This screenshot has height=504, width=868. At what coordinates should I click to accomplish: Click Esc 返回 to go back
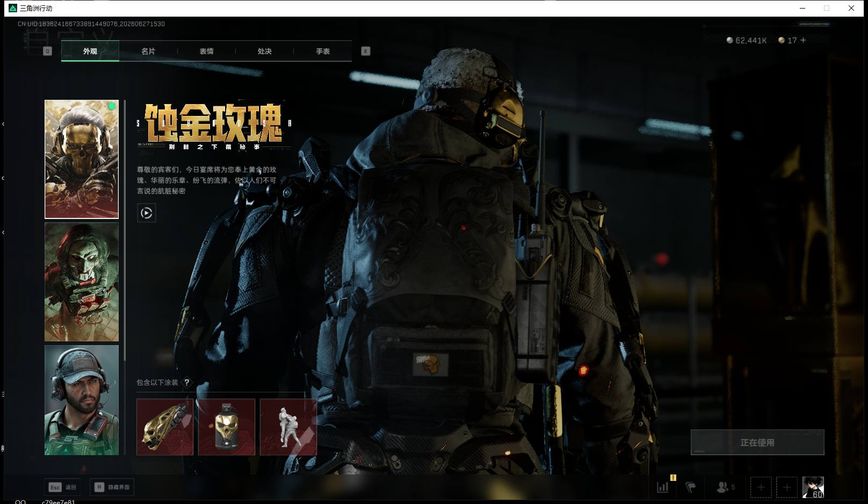pos(63,487)
